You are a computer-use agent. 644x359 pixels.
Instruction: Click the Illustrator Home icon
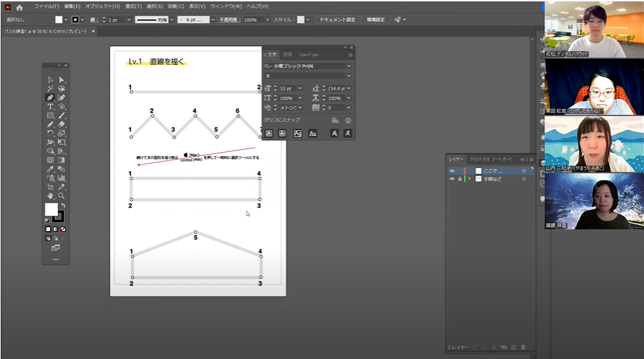[x=20, y=7]
